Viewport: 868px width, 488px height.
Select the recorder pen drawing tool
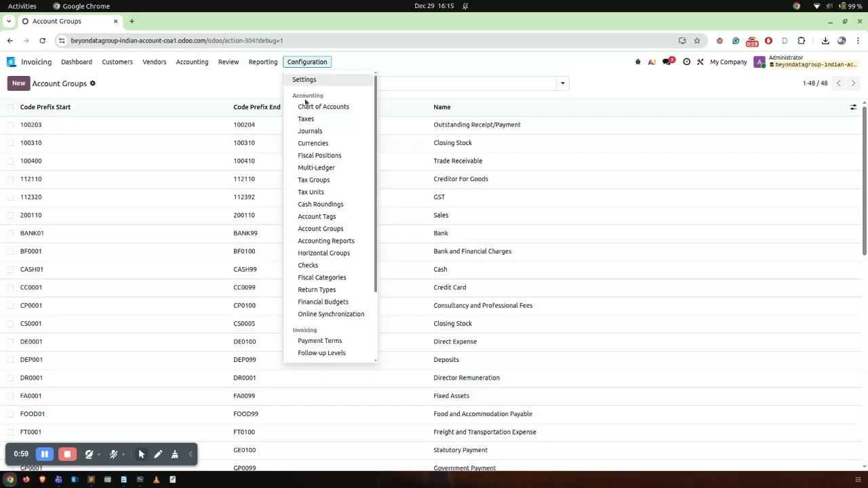coord(158,454)
